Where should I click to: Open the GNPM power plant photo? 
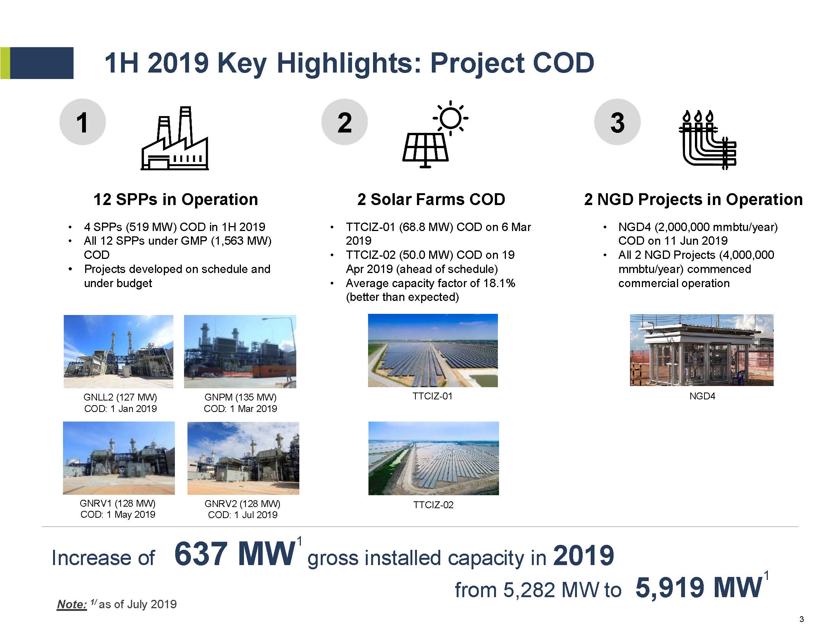[x=240, y=352]
